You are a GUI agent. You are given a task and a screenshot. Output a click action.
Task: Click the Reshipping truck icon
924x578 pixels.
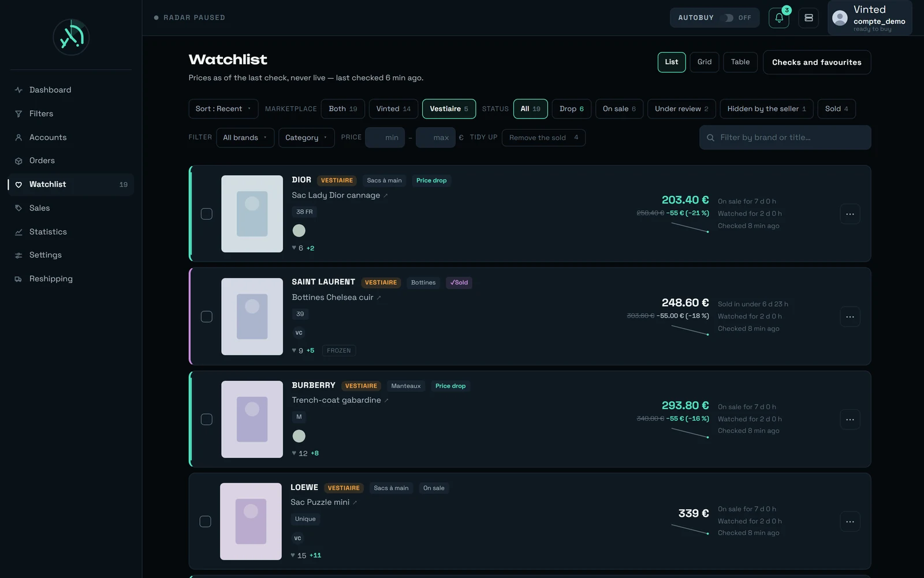[x=18, y=279]
